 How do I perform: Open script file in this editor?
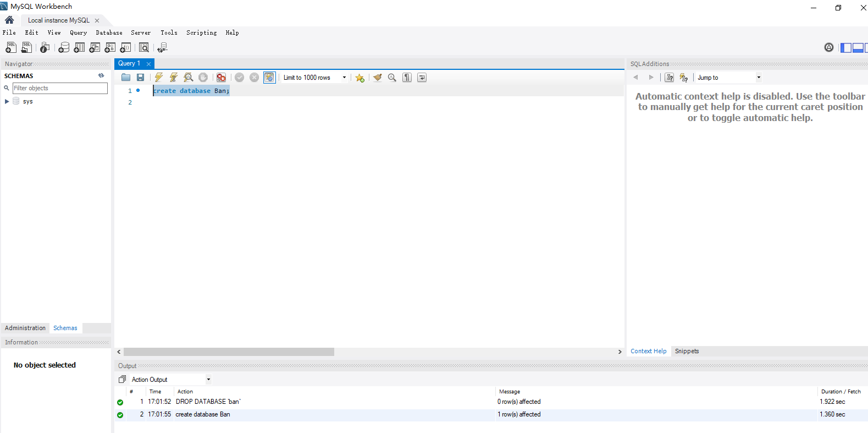(126, 78)
